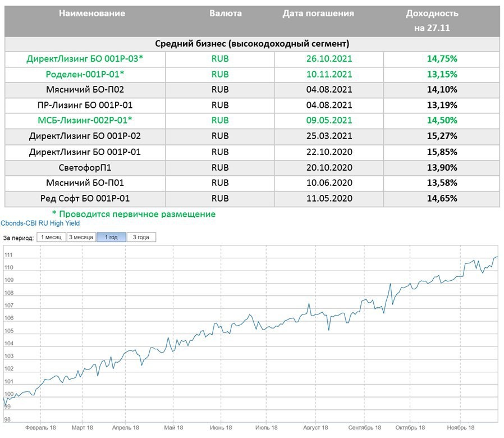The height and width of the screenshot is (438, 504).
Task: Choose the '3 года' period button
Action: [x=141, y=238]
